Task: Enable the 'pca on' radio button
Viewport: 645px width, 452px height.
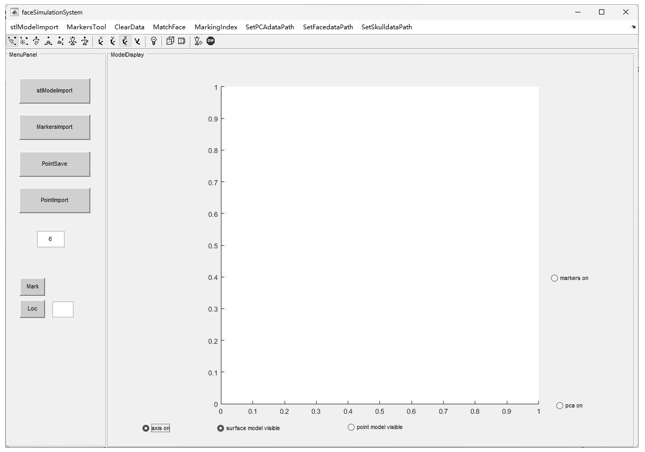Action: (559, 406)
